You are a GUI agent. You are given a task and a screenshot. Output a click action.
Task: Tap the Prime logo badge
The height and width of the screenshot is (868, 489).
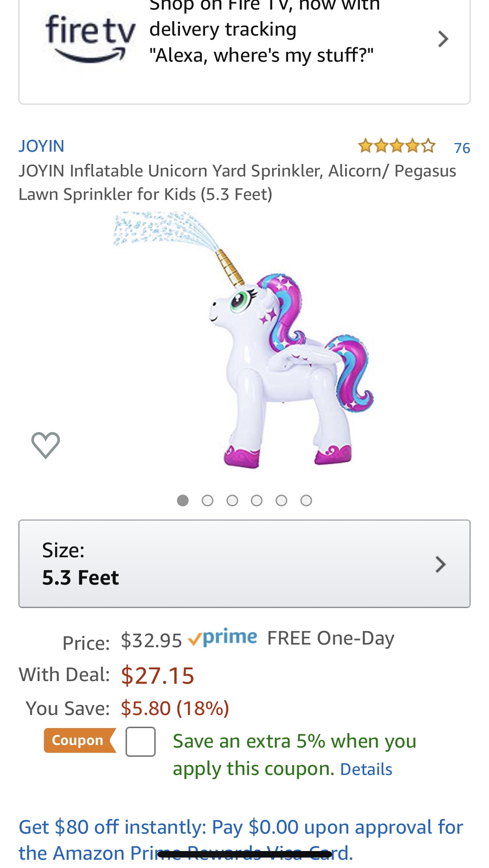click(223, 638)
